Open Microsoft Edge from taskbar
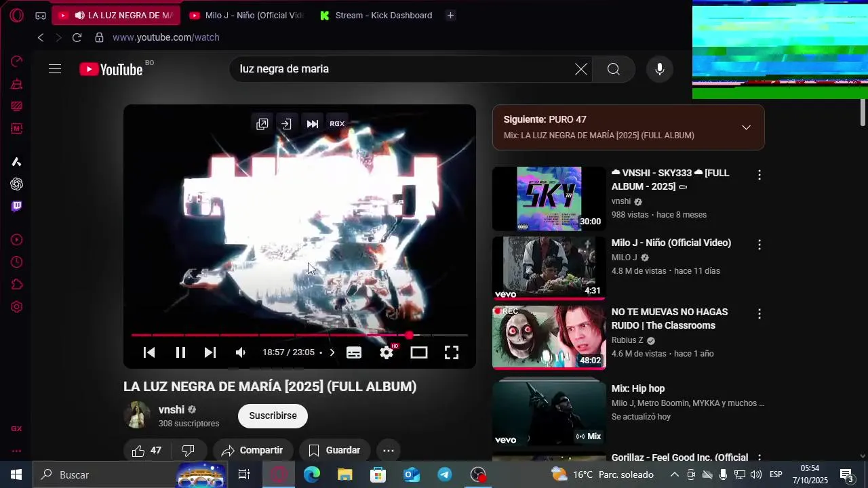The height and width of the screenshot is (488, 868). click(312, 474)
